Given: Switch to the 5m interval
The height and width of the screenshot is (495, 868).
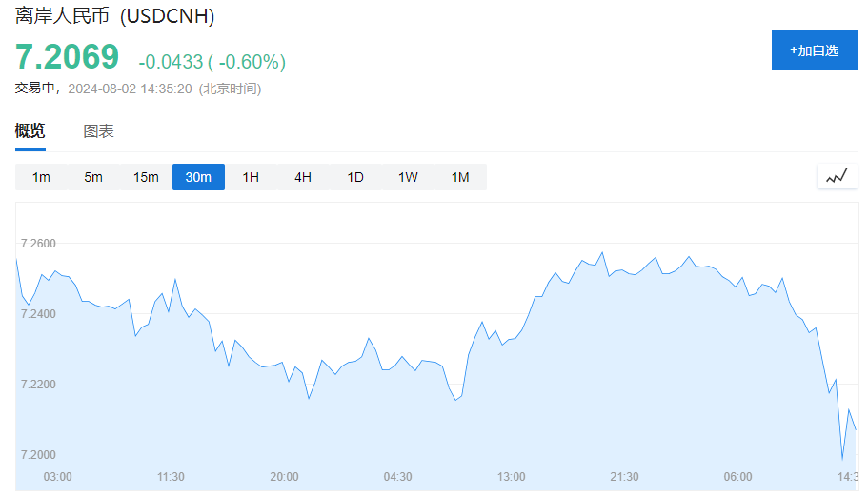Looking at the screenshot, I should point(93,177).
